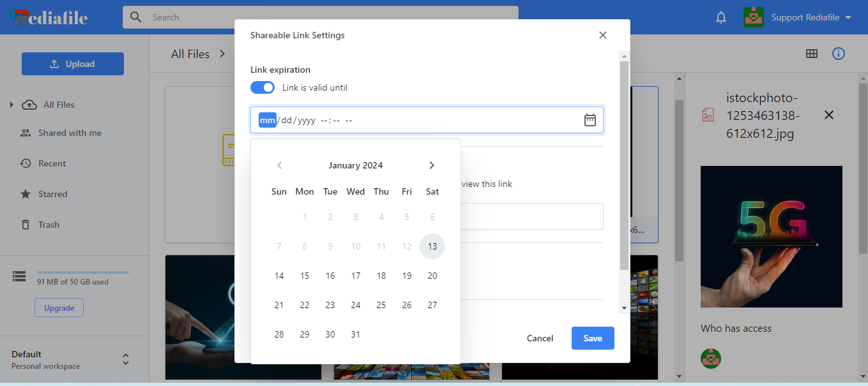Close the istockphoto details panel

pos(828,115)
